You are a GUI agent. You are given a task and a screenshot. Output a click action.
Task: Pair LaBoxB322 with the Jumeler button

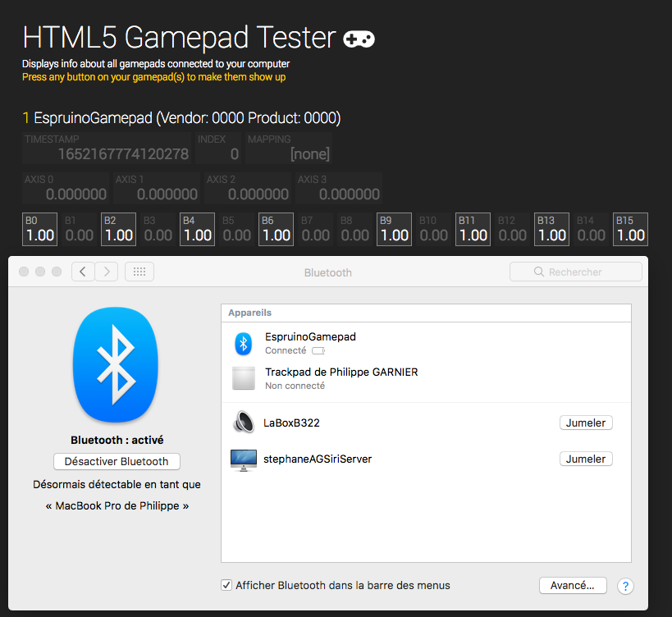click(x=586, y=423)
